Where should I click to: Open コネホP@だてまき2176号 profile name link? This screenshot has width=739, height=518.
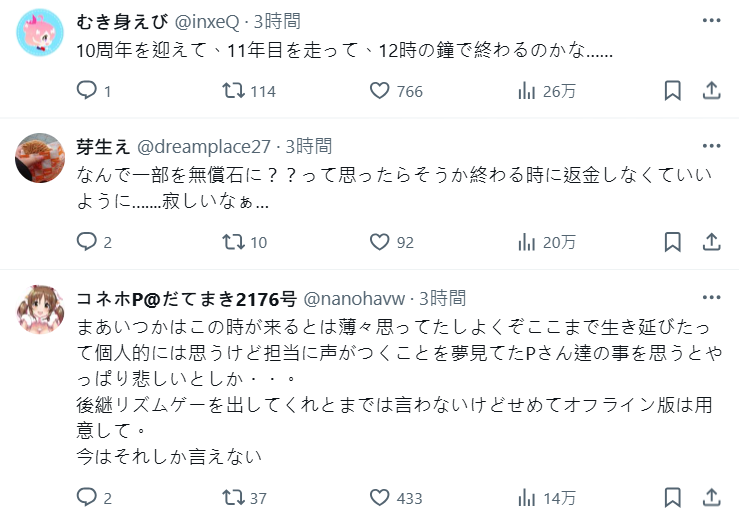[186, 298]
